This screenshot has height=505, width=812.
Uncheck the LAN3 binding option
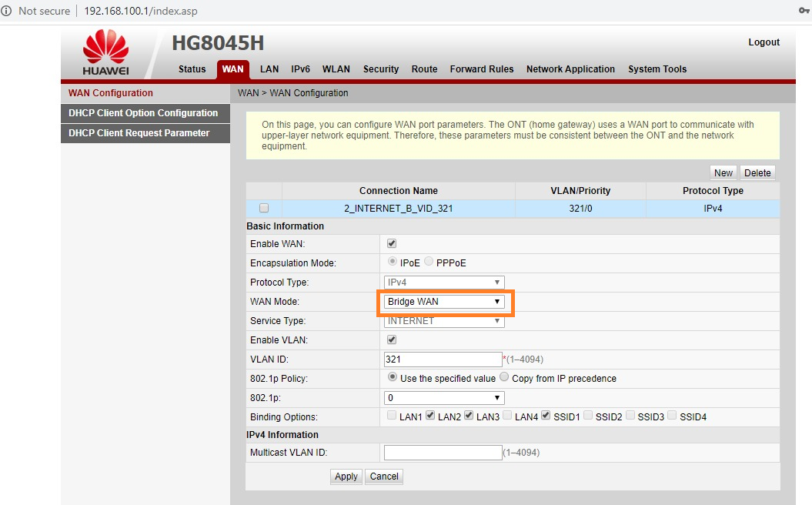pos(469,416)
